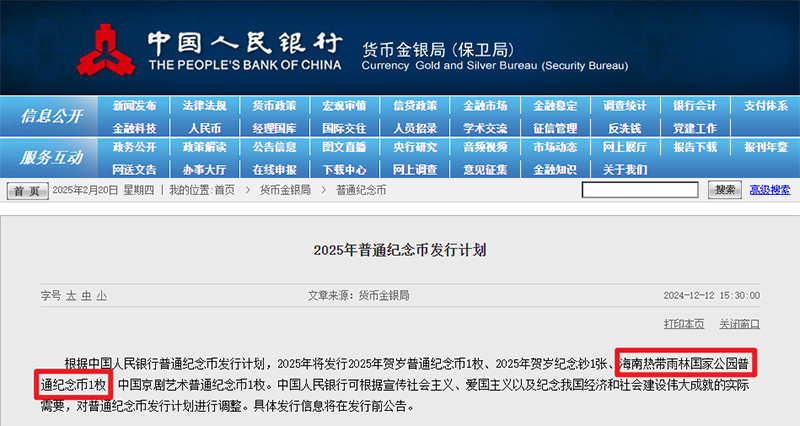Go to 货币金银局 in the breadcrumb
Image resolution: width=800 pixels, height=426 pixels.
[285, 190]
